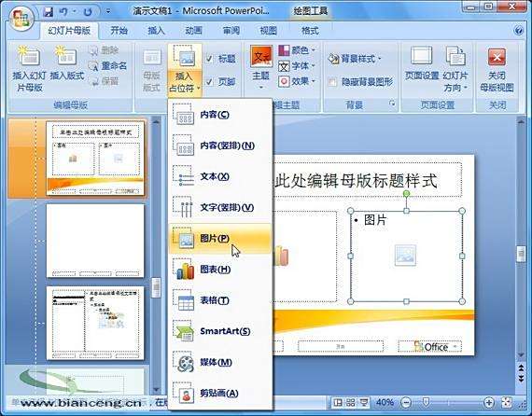Click the Slide Sorter view icon
The image size is (532, 416).
click(351, 402)
